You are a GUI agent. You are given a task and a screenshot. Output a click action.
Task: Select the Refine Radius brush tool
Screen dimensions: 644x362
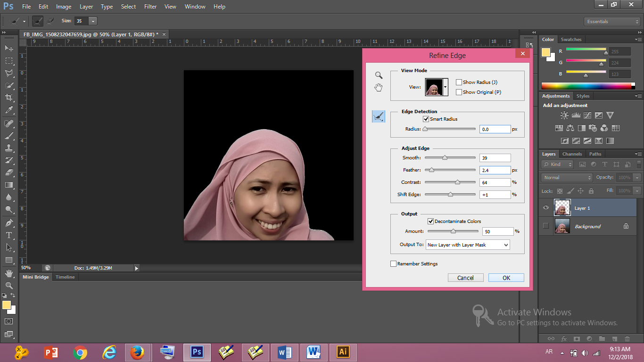point(379,116)
